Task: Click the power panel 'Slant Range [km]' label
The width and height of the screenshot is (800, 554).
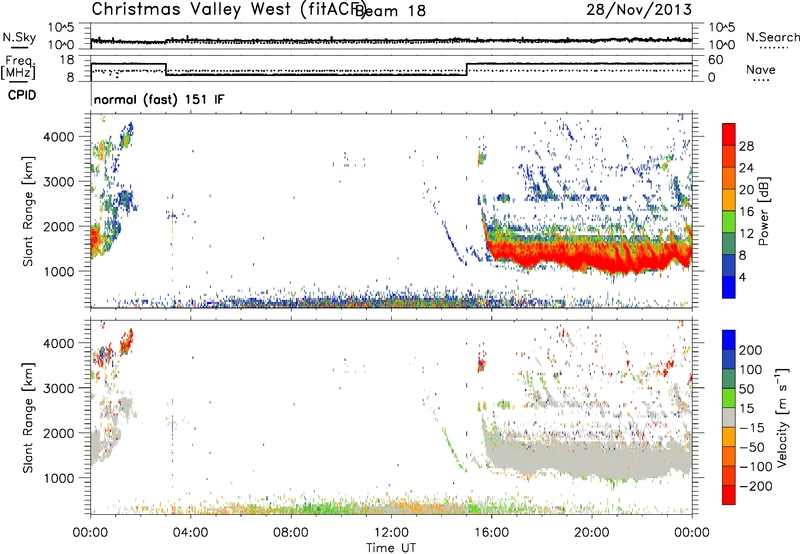Action: (28, 211)
